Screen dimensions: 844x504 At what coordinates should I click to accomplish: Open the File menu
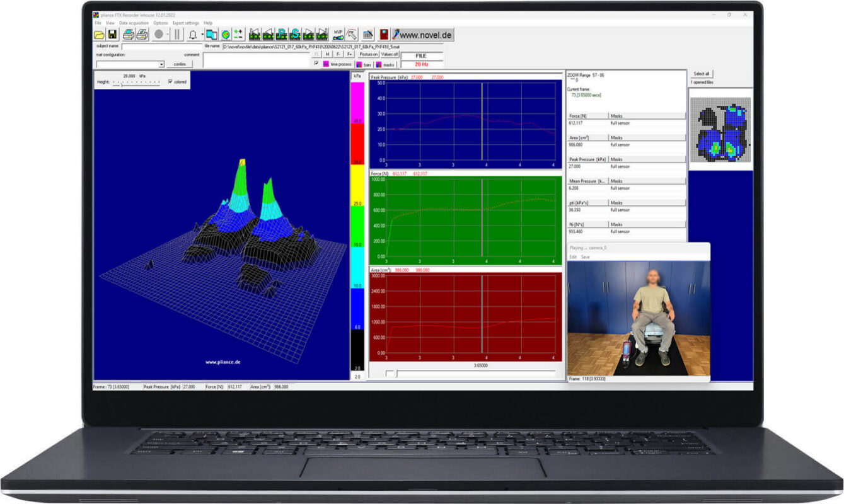tap(98, 23)
